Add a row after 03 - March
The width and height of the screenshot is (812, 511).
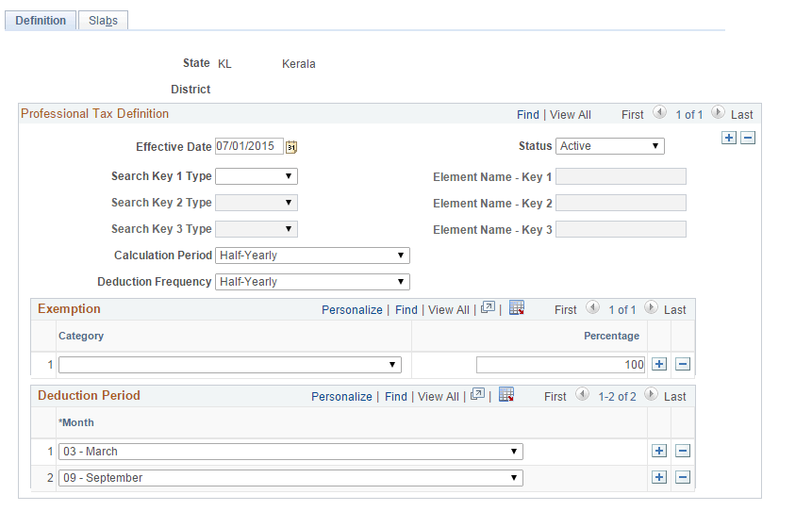[x=658, y=451]
